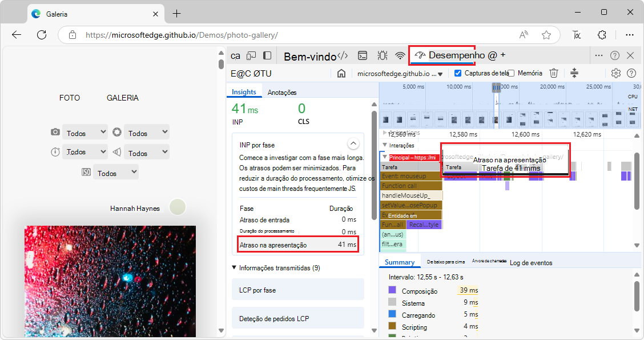This screenshot has width=644, height=340.
Task: Click the issues (bug) icon
Action: [x=382, y=55]
